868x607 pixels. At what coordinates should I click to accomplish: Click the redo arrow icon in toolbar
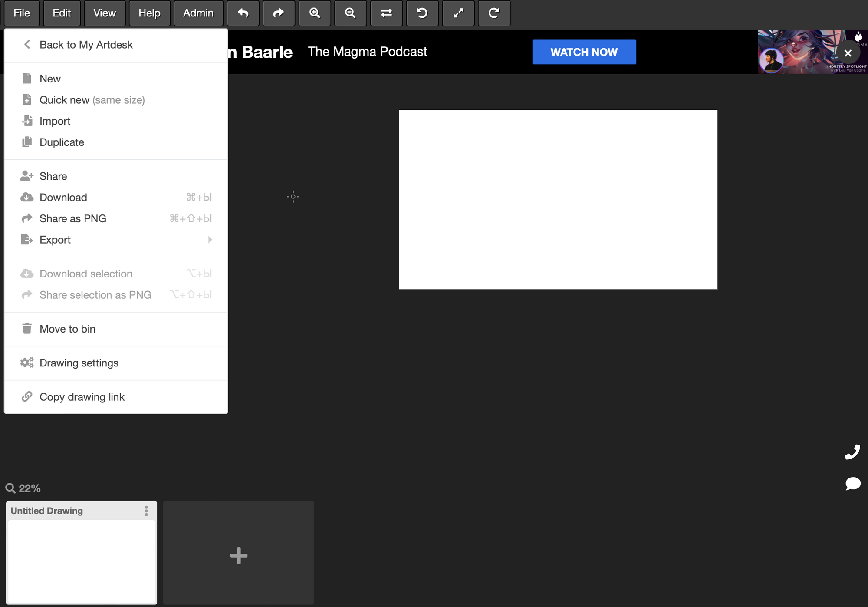(x=279, y=13)
